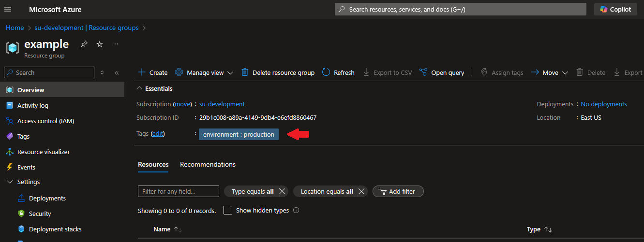Screen dimensions: 644x242
Task: Switch to the Resources tab
Action: (153, 164)
